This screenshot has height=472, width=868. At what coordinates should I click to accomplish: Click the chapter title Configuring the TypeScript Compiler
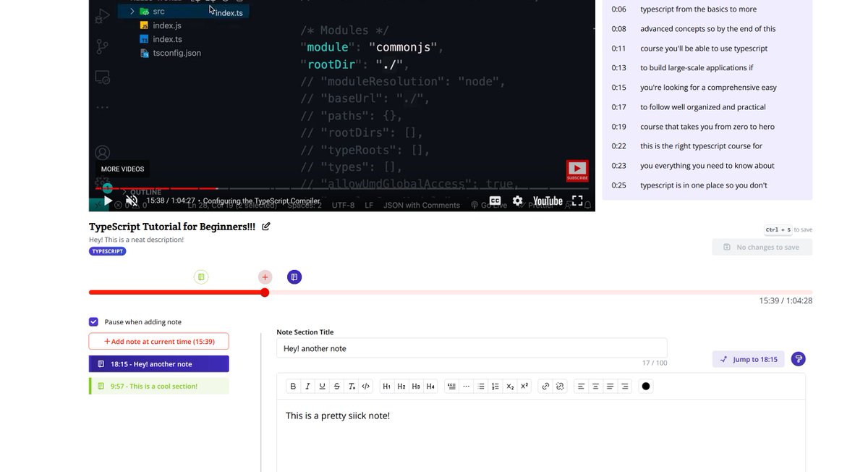coord(261,201)
